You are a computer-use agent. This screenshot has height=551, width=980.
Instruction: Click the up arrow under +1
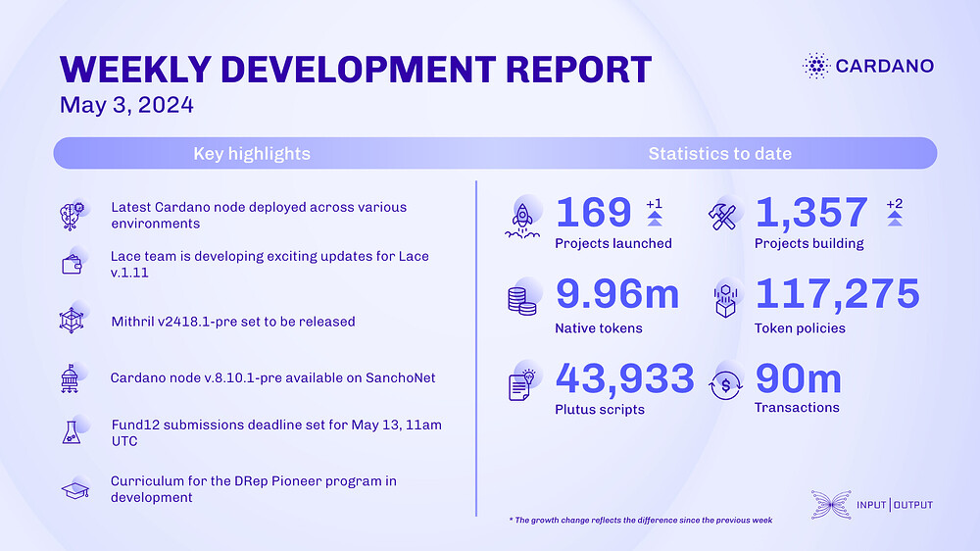(655, 219)
